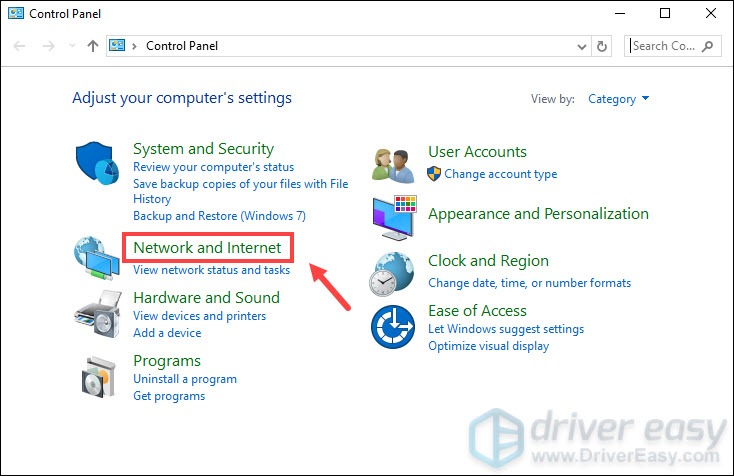Click the User Accounts people icon
Viewport: 734px width, 476px height.
coord(393,162)
